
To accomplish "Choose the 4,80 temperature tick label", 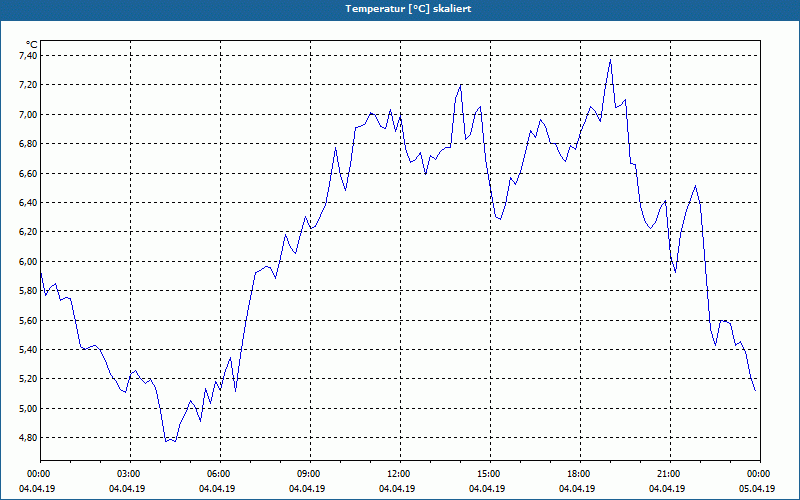I will tap(28, 438).
